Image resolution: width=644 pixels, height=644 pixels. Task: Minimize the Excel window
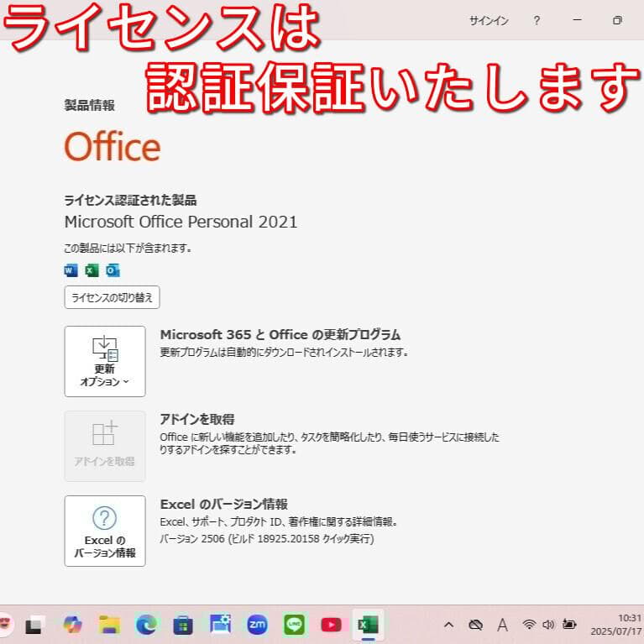pyautogui.click(x=577, y=19)
